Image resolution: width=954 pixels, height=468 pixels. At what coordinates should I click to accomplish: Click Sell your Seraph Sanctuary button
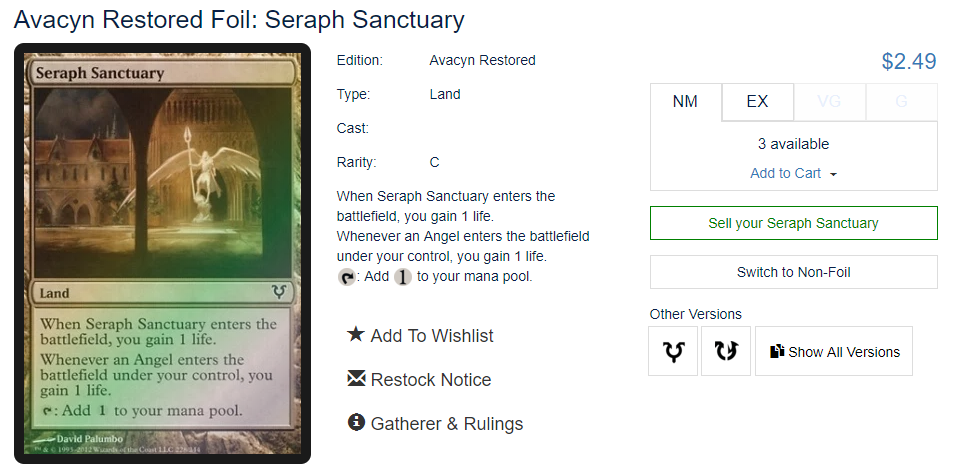coord(793,223)
